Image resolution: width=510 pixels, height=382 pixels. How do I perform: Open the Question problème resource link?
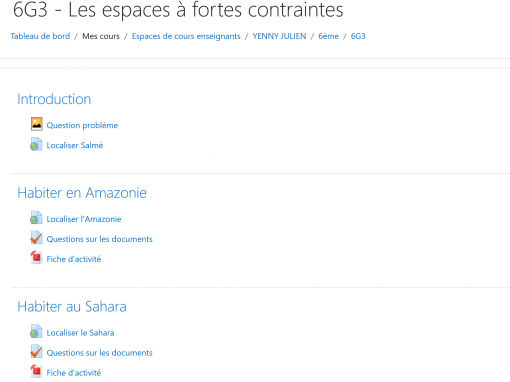click(x=82, y=125)
